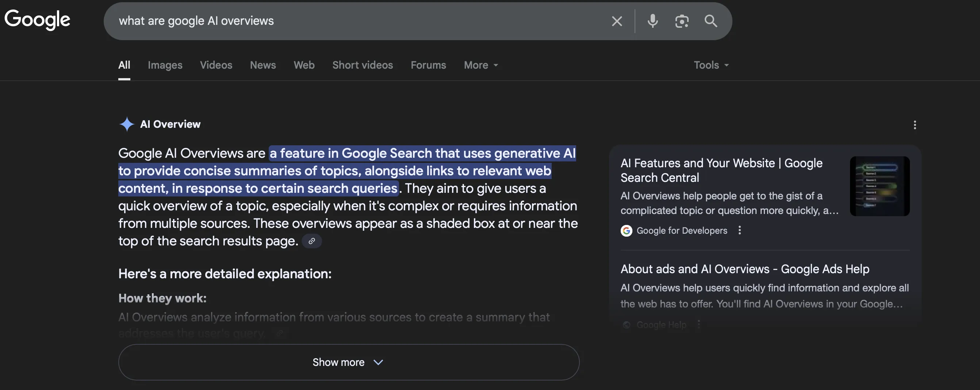The width and height of the screenshot is (980, 390).
Task: Switch to the Images tab
Action: coord(165,65)
